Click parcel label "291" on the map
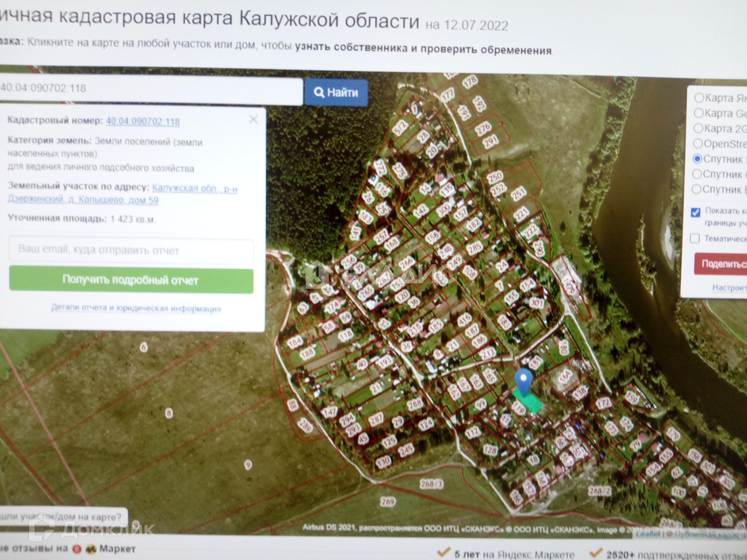 pyautogui.click(x=491, y=141)
